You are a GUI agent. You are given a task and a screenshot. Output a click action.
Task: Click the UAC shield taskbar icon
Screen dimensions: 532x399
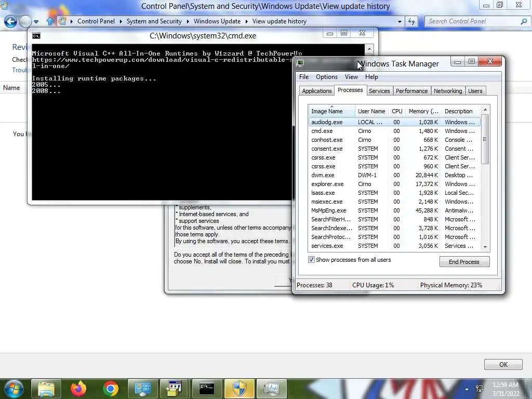tap(239, 389)
